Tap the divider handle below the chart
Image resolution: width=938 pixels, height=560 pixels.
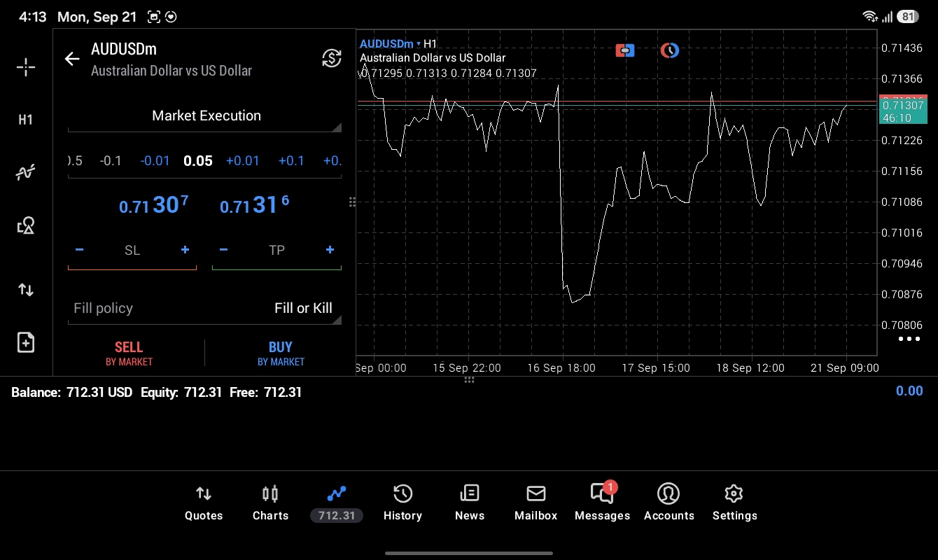tap(469, 380)
